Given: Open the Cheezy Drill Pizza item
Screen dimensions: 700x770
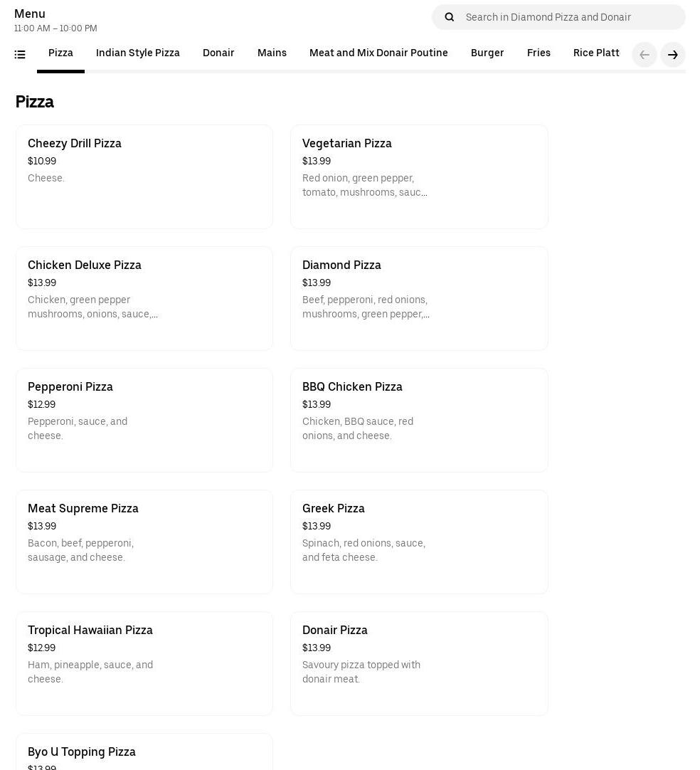Looking at the screenshot, I should (x=144, y=176).
